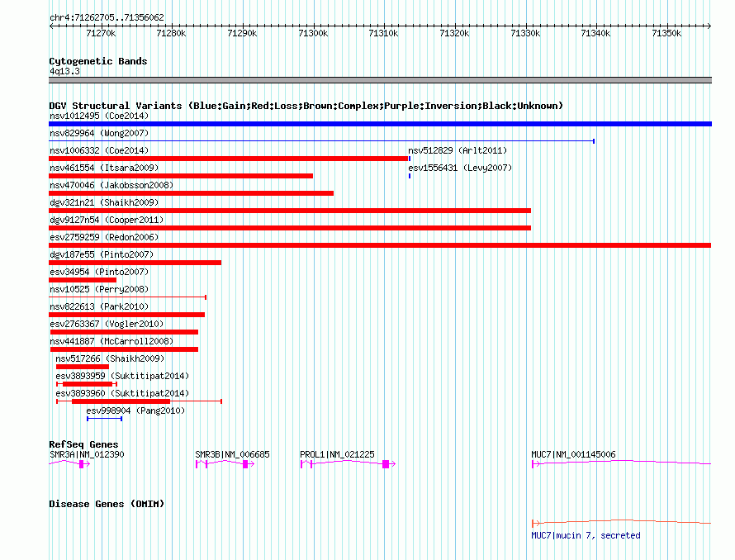The height and width of the screenshot is (560, 735).
Task: Click the DGV Structural Variants track title
Action: [306, 106]
